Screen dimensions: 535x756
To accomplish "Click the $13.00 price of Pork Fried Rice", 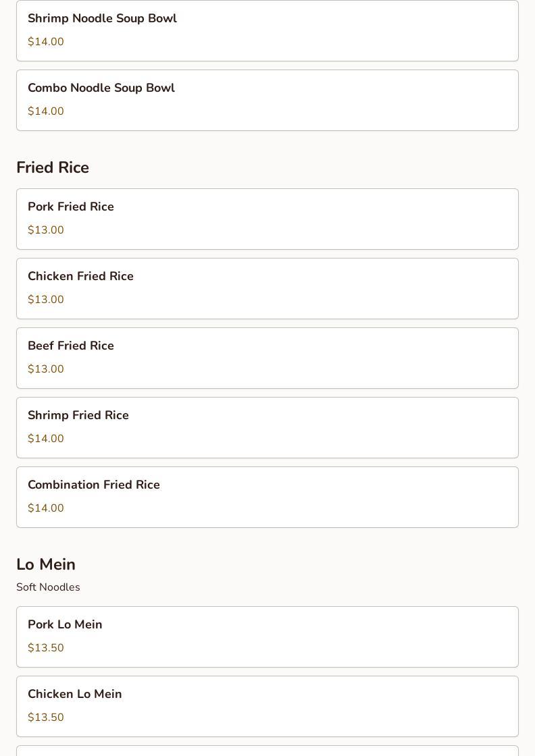I will 46,230.
